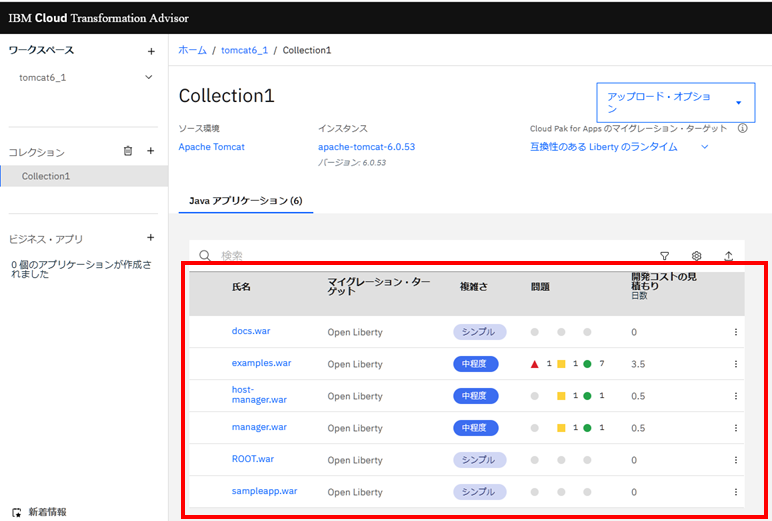
Task: Click yellow square warning in host-manager.war row
Action: tap(561, 396)
